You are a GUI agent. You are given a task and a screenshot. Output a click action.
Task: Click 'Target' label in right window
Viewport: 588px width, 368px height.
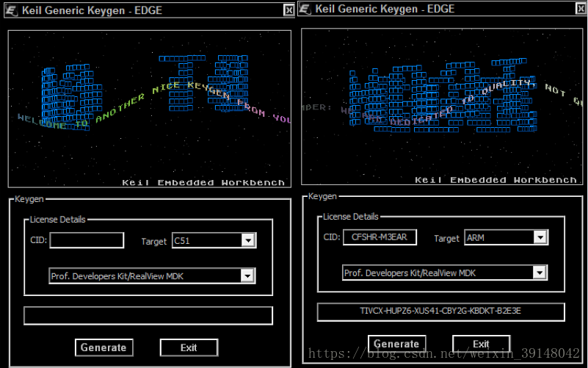(446, 238)
